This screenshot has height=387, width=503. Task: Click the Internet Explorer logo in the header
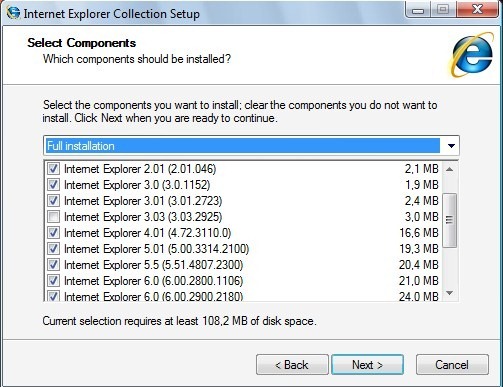tap(472, 55)
